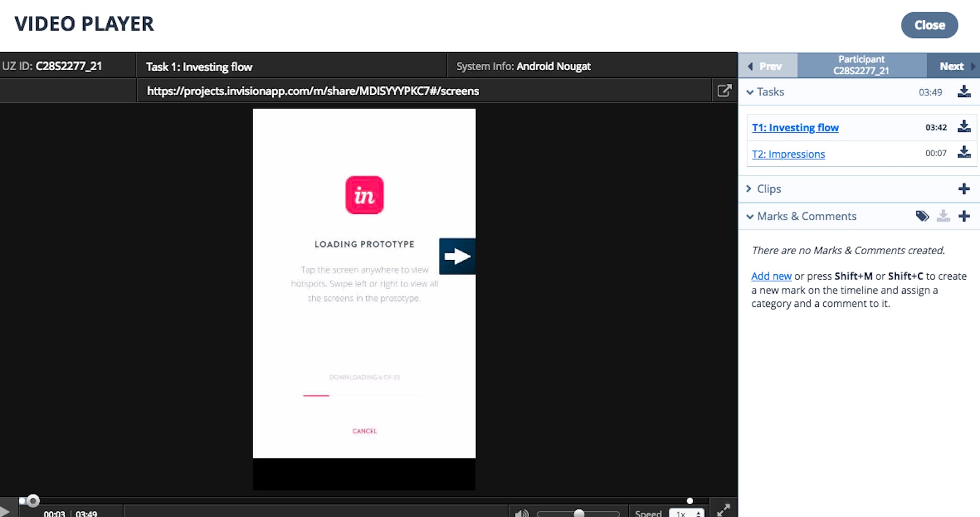Go to the next participant
The image size is (980, 517).
tap(953, 66)
